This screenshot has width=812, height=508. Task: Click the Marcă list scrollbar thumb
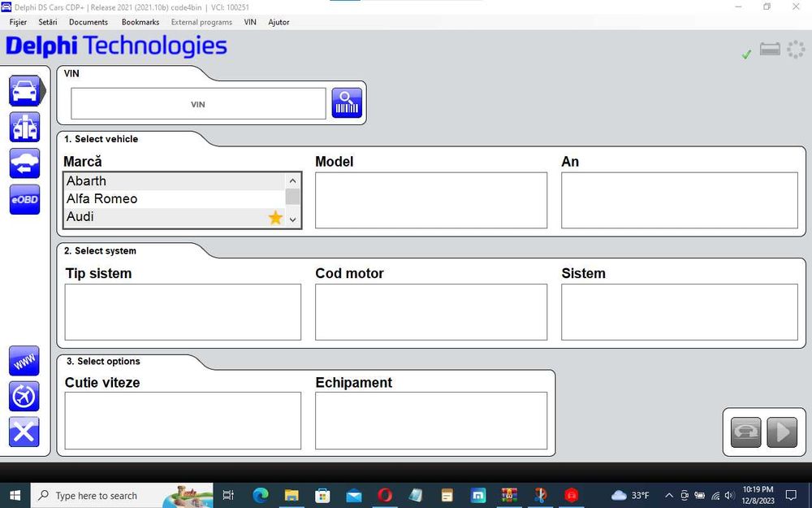pos(292,197)
